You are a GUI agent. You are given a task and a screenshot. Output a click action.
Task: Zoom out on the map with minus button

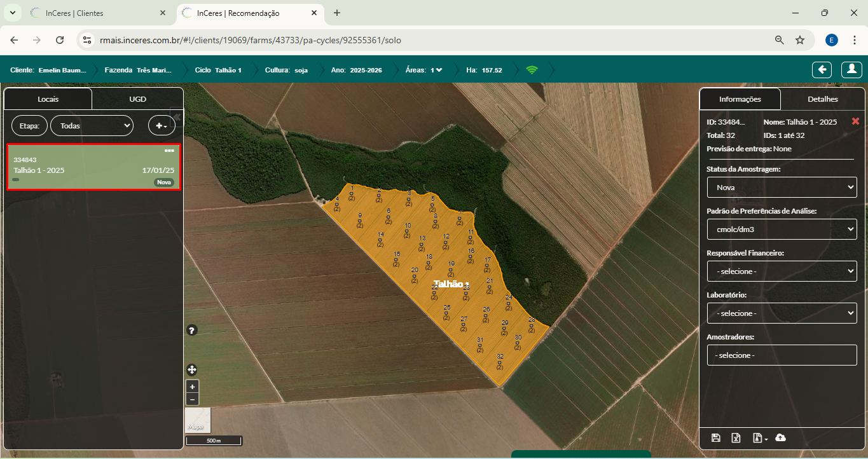(192, 399)
